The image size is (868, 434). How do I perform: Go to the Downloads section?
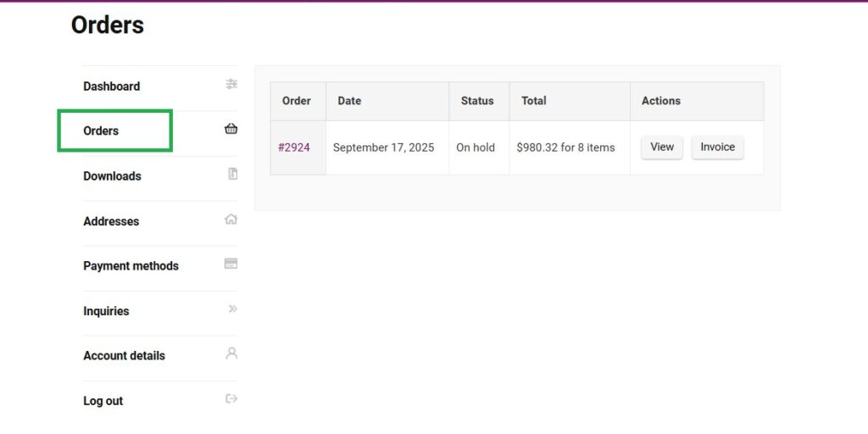pyautogui.click(x=112, y=176)
